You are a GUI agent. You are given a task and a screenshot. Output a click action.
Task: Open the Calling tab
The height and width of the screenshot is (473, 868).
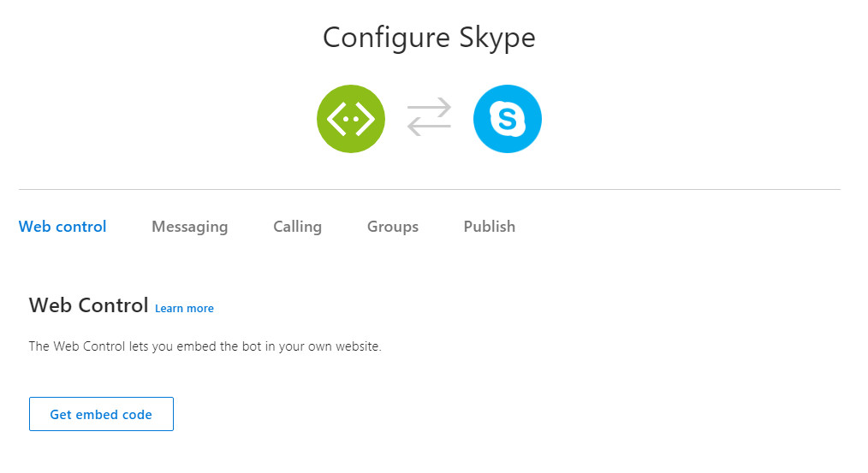pos(297,227)
